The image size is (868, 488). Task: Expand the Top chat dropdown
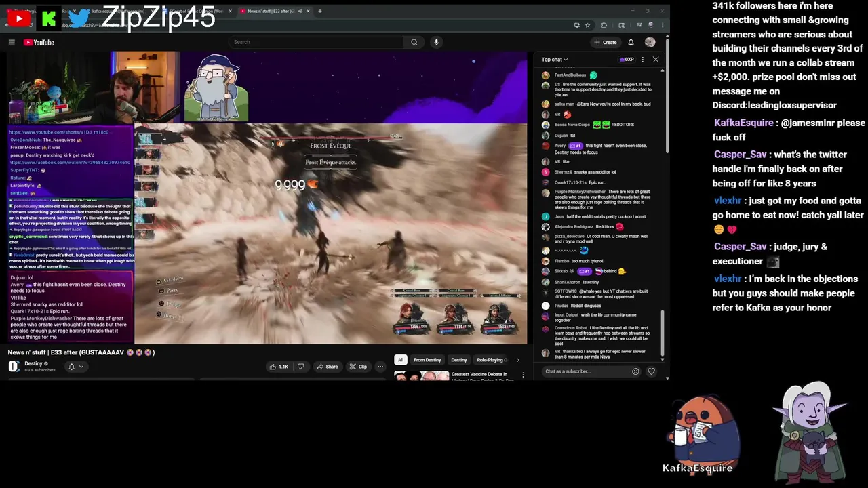click(555, 60)
